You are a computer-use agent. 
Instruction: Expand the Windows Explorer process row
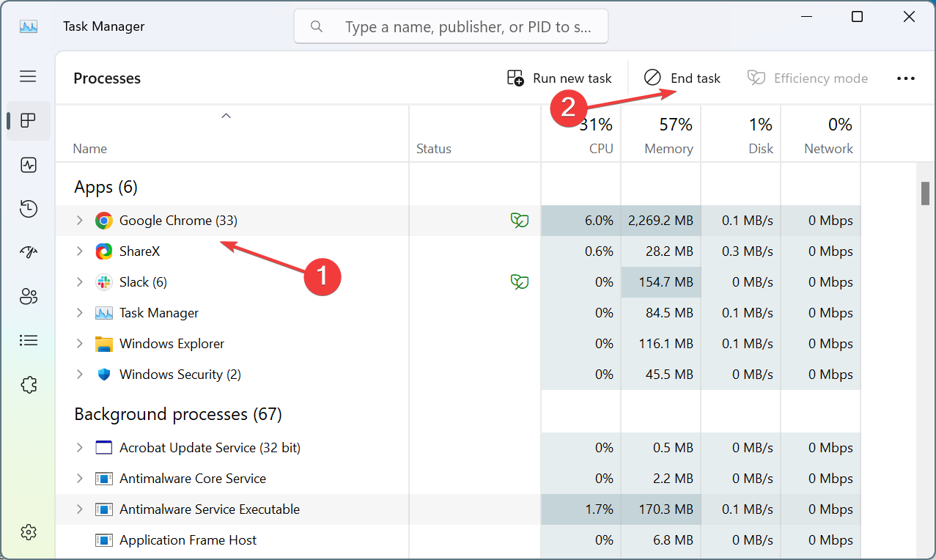click(x=80, y=344)
